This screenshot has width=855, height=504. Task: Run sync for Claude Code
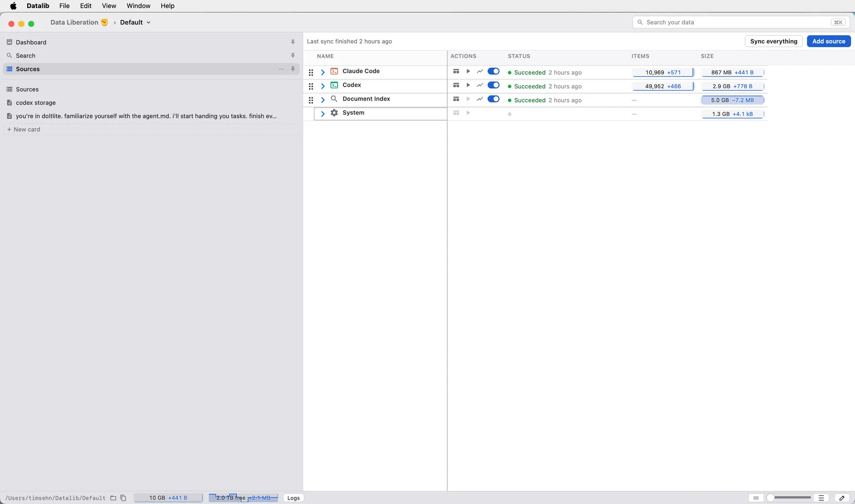[468, 71]
